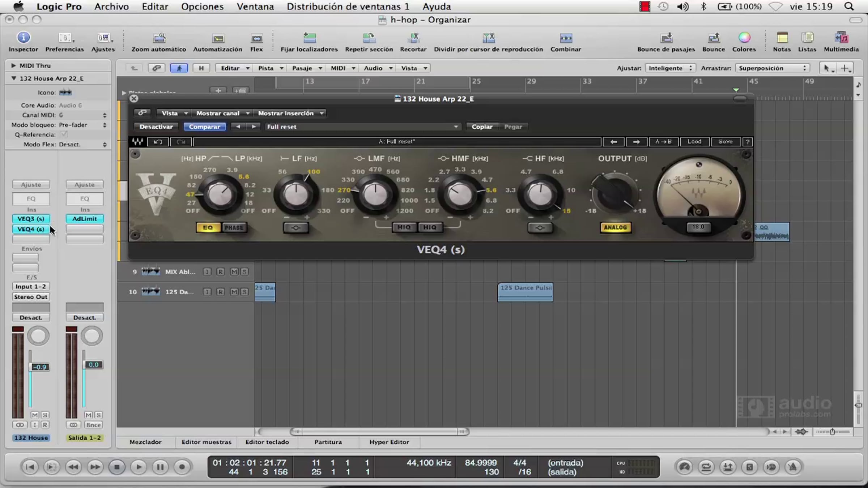Select the 125 Dance Pulsi audio region
868x488 pixels.
[525, 292]
